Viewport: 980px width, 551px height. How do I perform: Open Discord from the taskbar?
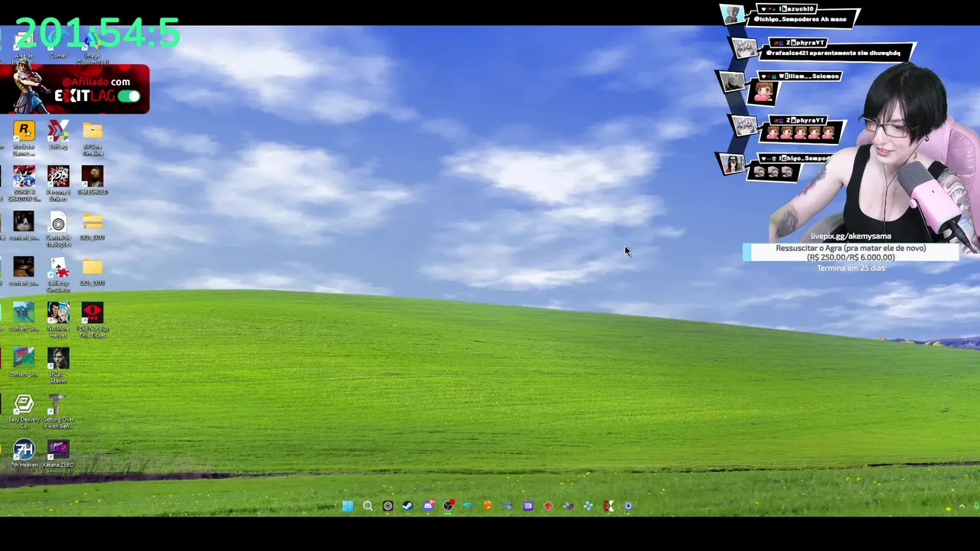tap(428, 506)
